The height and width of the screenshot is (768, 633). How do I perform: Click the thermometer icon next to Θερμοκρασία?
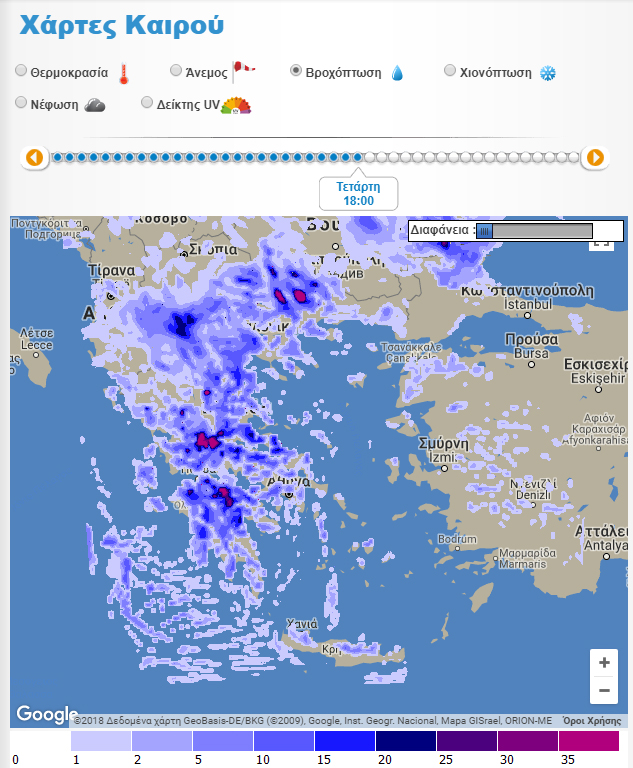pyautogui.click(x=124, y=73)
